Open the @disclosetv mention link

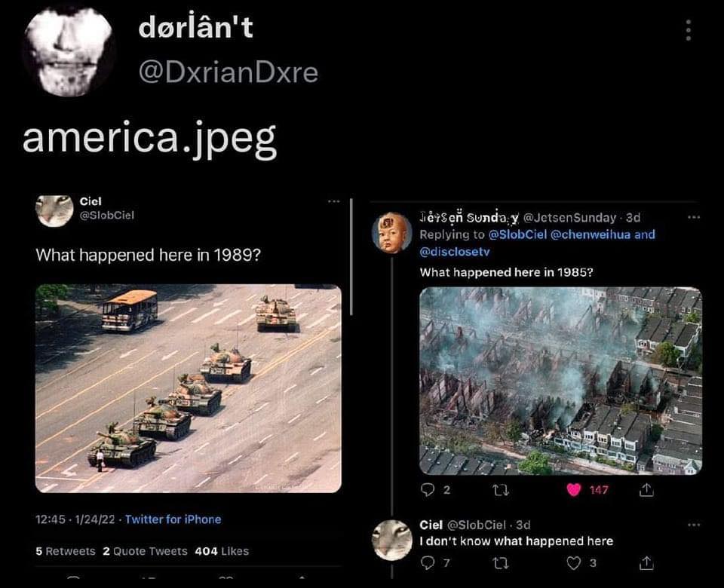(454, 252)
